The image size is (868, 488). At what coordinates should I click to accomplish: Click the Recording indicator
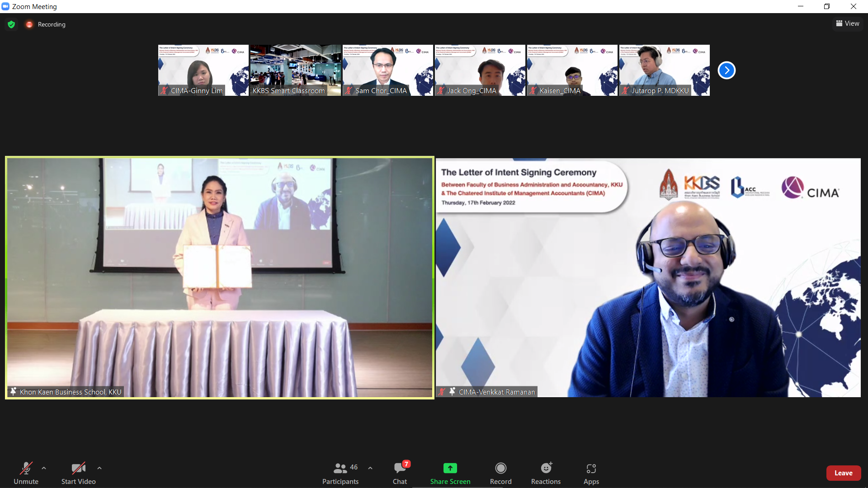pos(46,24)
